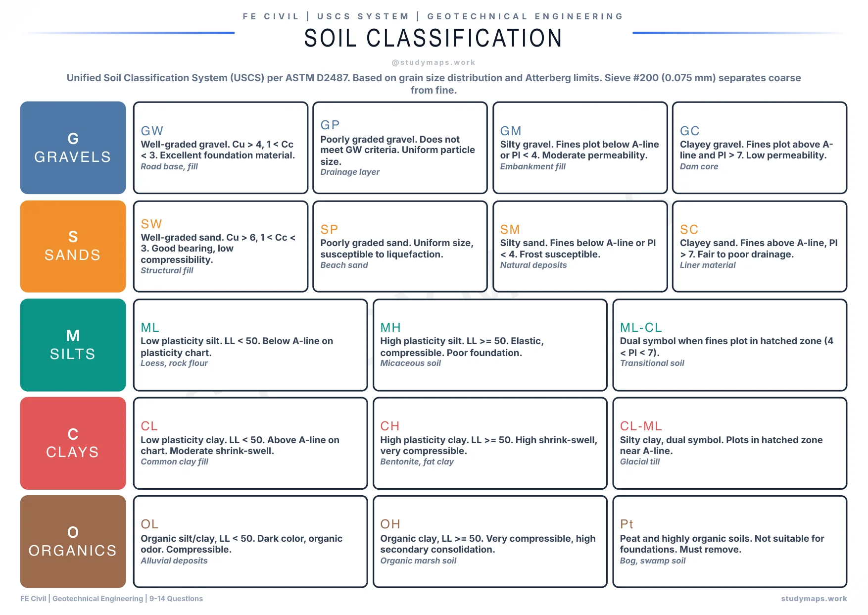This screenshot has width=868, height=615.
Task: Select the GC clayey gravel card
Action: pyautogui.click(x=760, y=148)
